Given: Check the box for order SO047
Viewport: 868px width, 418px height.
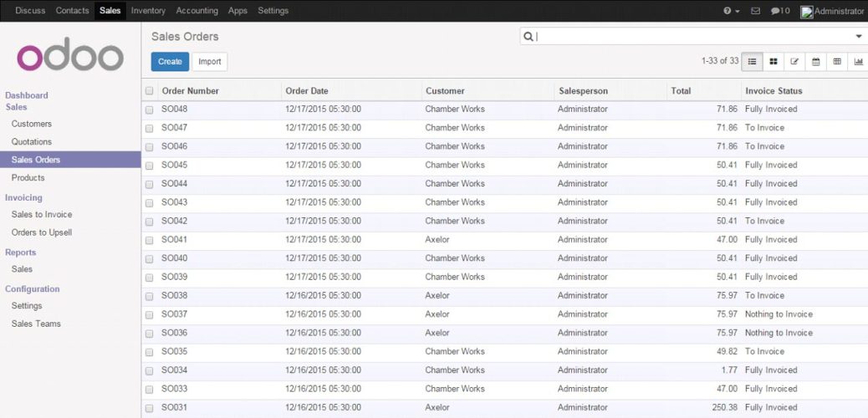Looking at the screenshot, I should (x=149, y=129).
